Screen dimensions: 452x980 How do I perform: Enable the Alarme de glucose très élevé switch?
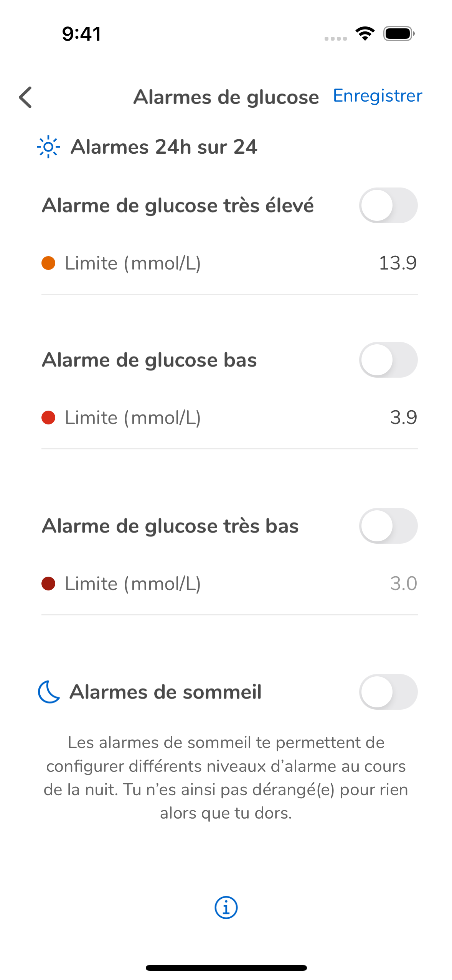(x=388, y=205)
